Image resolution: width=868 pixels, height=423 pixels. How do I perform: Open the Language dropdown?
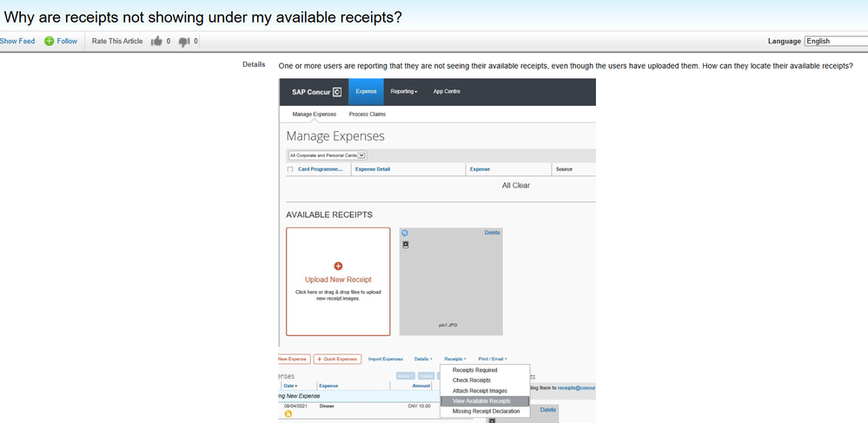pos(836,41)
